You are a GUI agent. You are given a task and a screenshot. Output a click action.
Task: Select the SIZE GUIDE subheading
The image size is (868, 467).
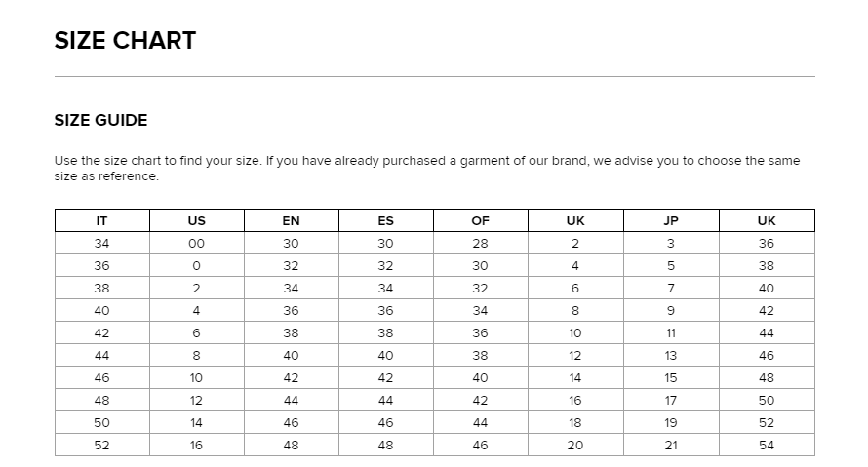point(100,120)
